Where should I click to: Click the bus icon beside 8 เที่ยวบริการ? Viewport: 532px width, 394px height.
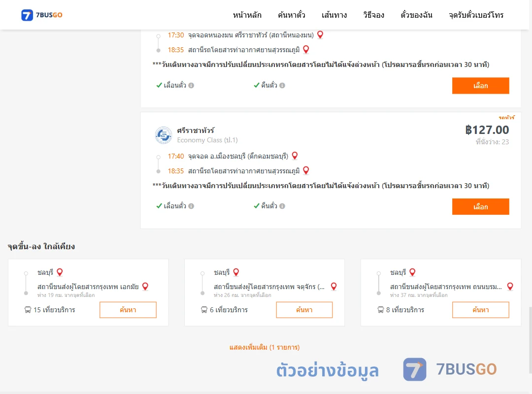point(381,310)
